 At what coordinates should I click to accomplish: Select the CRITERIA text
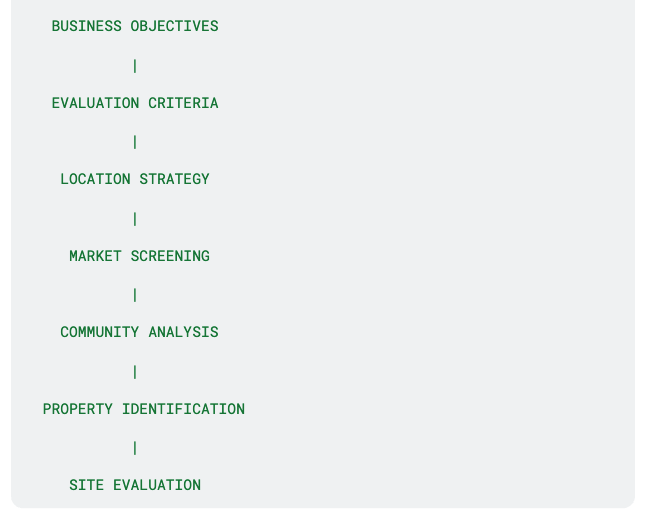tap(183, 103)
